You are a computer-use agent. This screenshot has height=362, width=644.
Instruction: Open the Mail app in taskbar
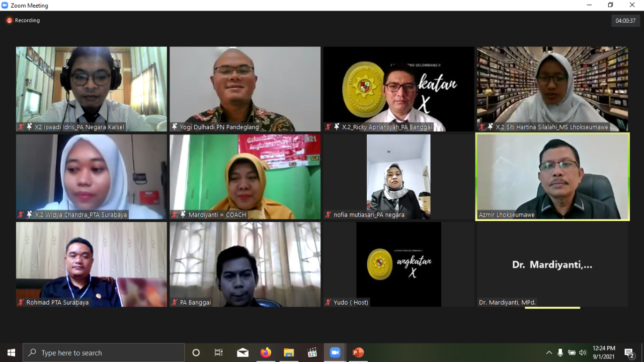point(243,352)
